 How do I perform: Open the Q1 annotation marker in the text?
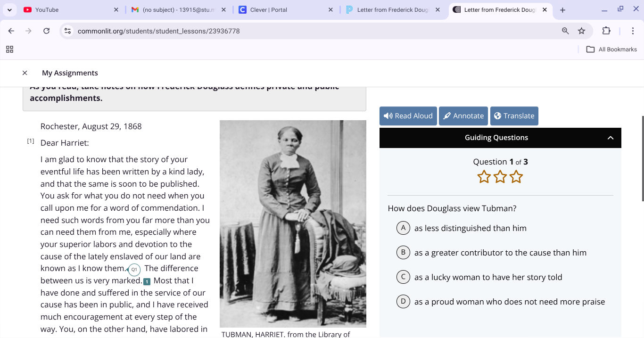[x=134, y=270]
